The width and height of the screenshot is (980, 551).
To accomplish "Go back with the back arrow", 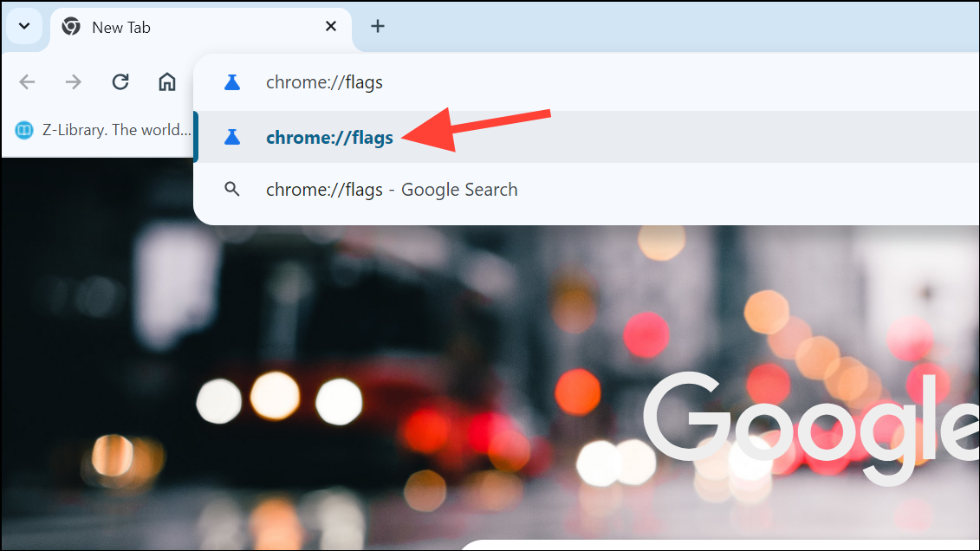I will pos(27,81).
